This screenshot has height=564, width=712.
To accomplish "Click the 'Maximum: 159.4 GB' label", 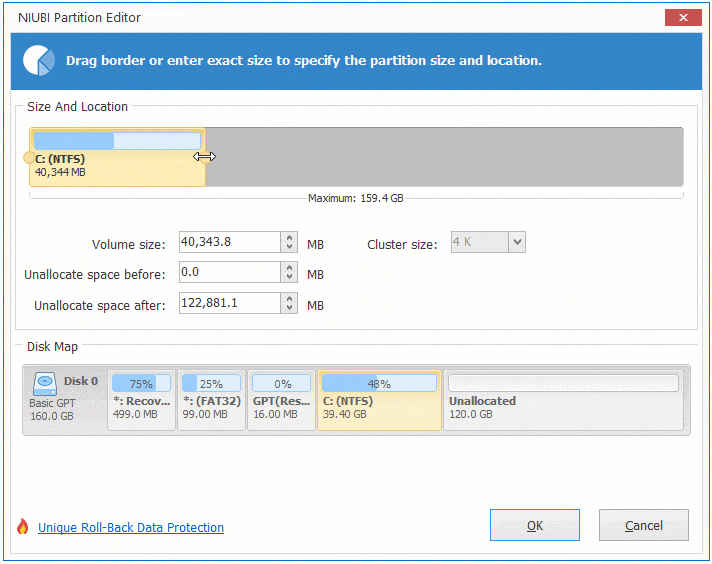I will 356,198.
